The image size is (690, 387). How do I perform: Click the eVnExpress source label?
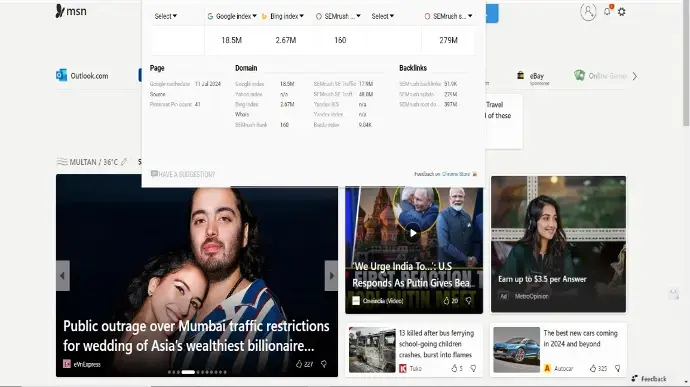tap(87, 365)
